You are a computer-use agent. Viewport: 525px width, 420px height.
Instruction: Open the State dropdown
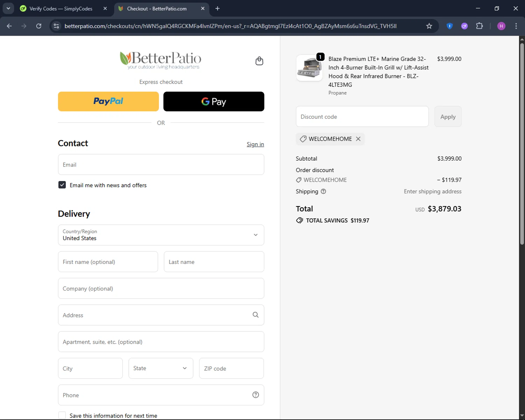click(161, 368)
